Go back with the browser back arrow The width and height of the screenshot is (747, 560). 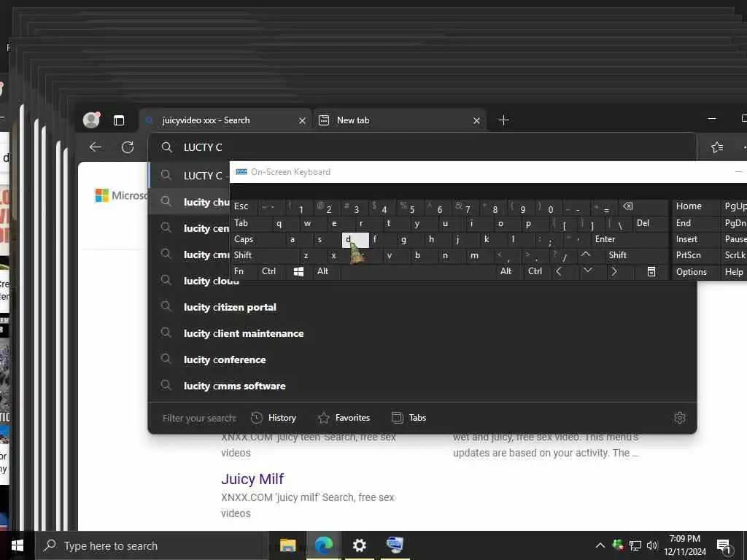pyautogui.click(x=96, y=147)
